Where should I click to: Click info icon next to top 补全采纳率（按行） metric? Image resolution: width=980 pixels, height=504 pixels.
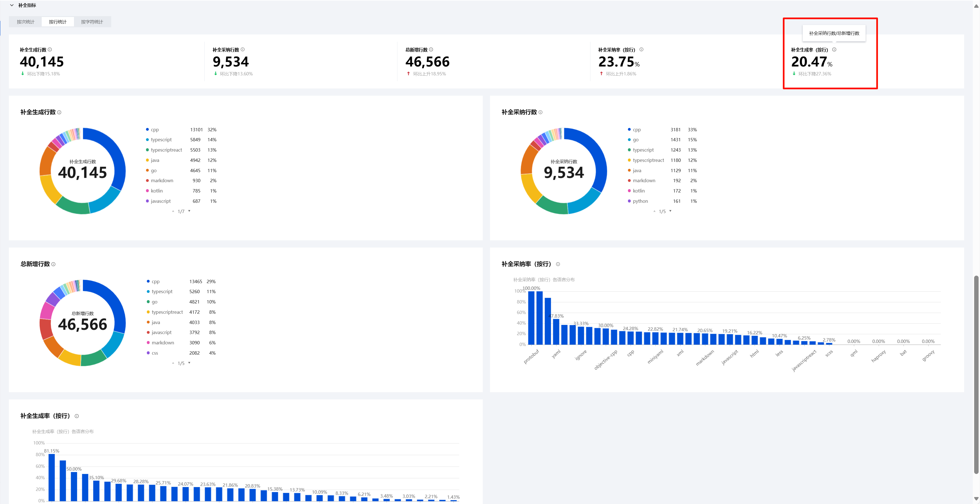[641, 50]
